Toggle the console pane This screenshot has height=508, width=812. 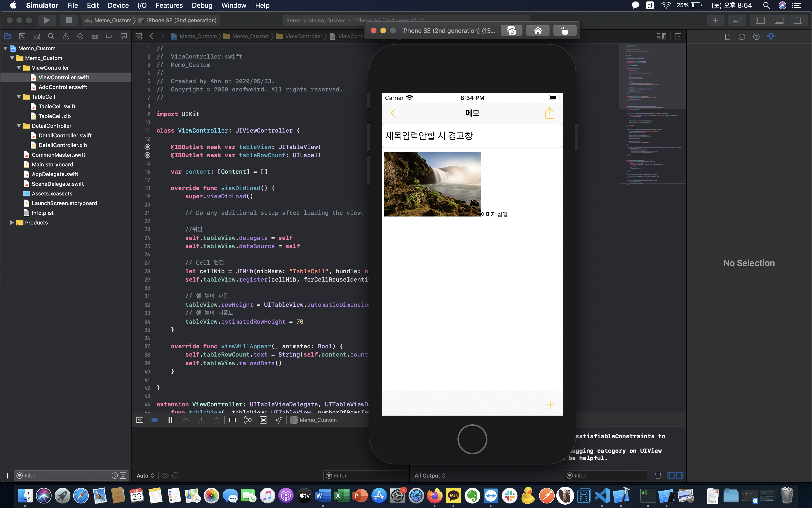point(680,475)
